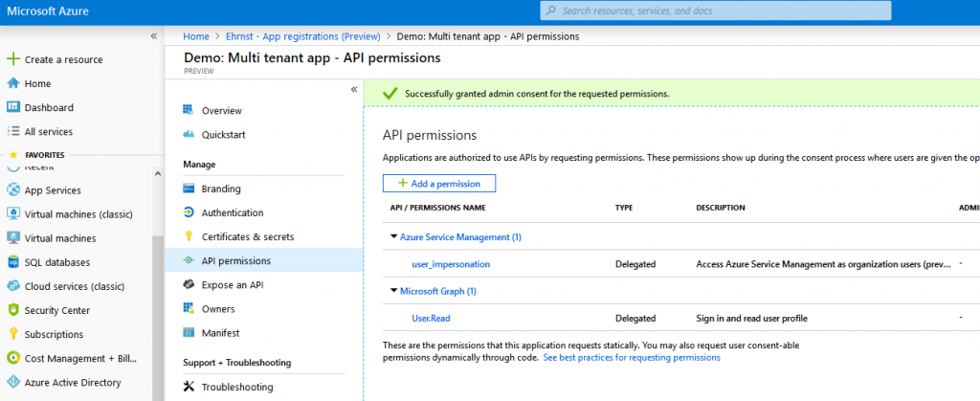The height and width of the screenshot is (401, 980).
Task: Collapse the Azure Service Management group
Action: (x=393, y=236)
